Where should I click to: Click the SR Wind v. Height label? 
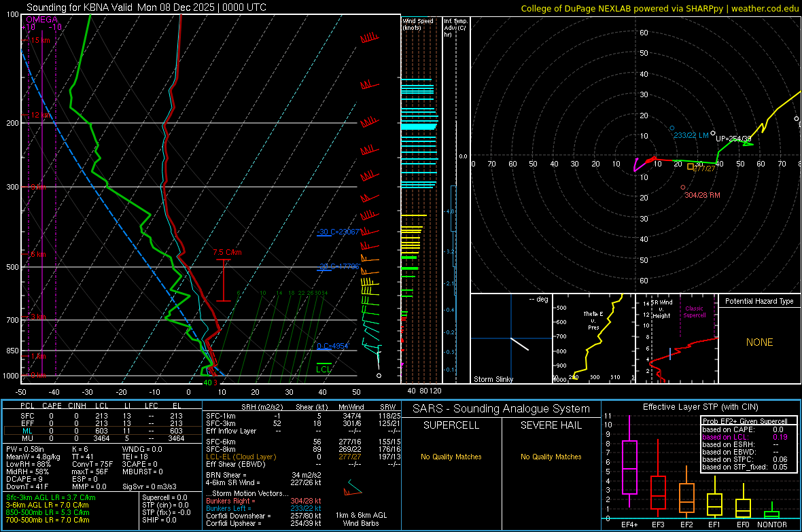[x=661, y=309]
